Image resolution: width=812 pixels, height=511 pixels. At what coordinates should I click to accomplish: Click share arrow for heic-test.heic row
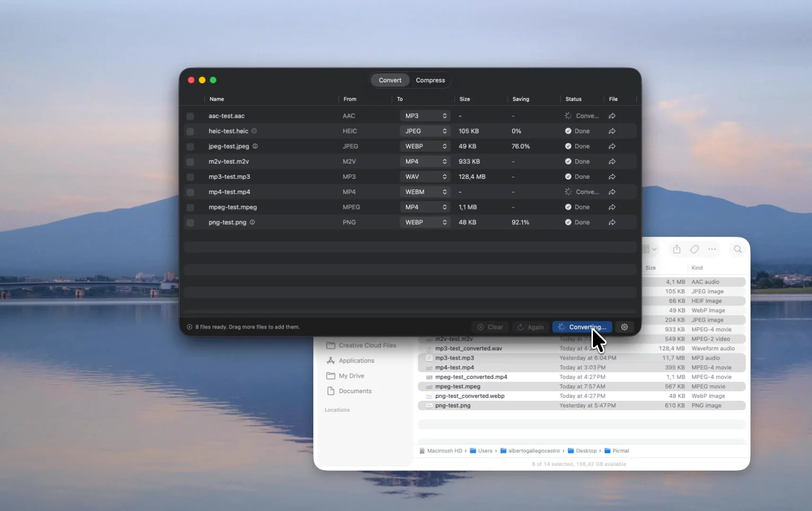coord(612,131)
